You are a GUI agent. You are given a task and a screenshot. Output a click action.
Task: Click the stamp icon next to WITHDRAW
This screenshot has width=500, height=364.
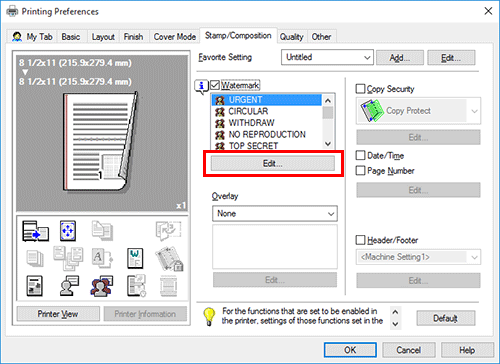pyautogui.click(x=220, y=123)
